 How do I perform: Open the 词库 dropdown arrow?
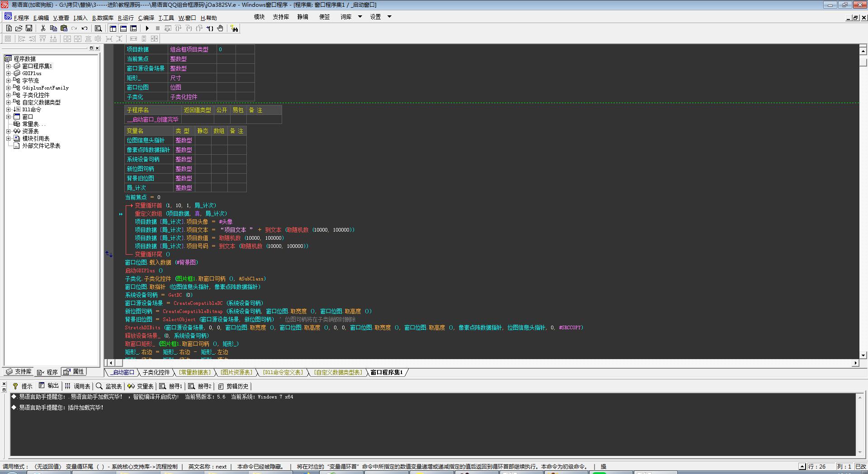360,17
